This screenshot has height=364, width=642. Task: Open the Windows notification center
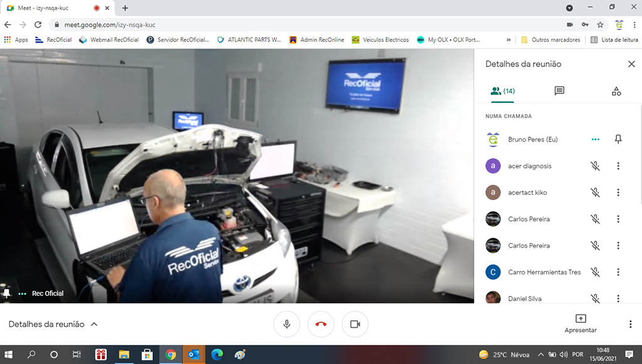629,355
